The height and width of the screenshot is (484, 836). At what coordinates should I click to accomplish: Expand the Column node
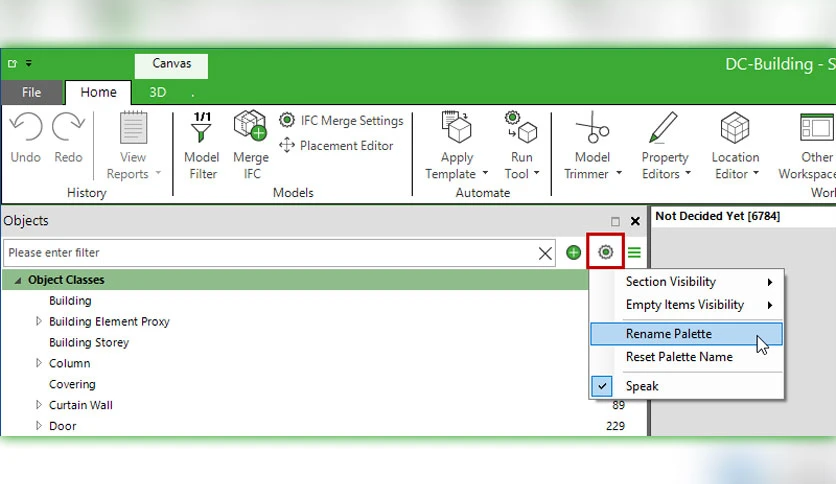[38, 363]
